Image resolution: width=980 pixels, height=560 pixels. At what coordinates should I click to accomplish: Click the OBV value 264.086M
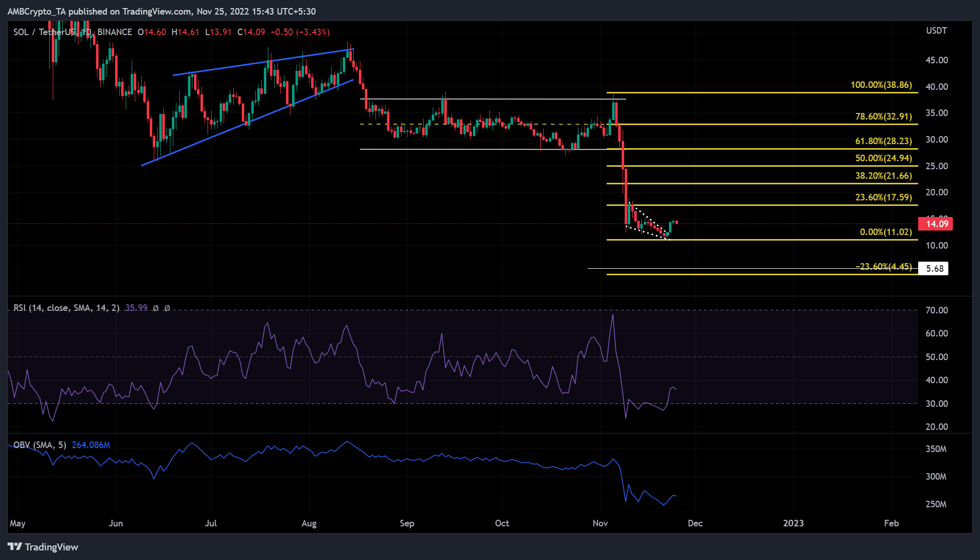tap(91, 445)
